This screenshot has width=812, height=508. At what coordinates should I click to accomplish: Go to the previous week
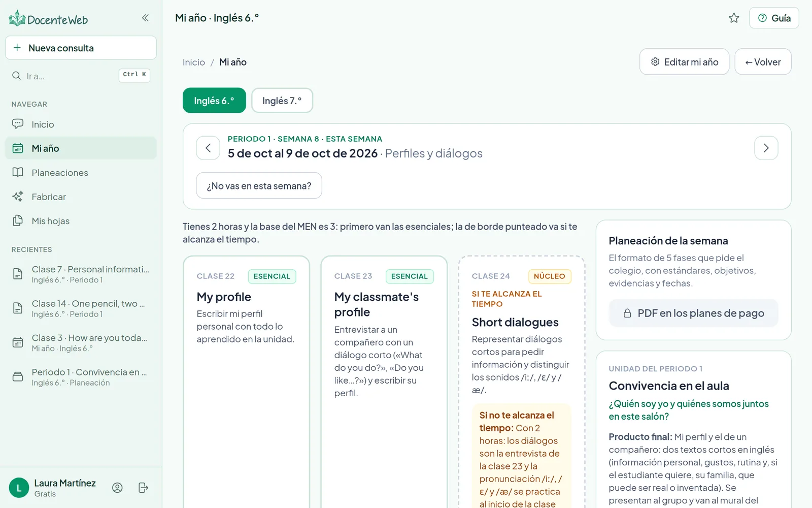(x=208, y=148)
